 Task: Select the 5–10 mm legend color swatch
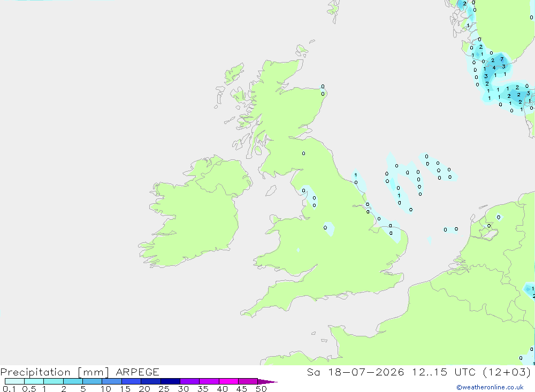click(x=93, y=381)
